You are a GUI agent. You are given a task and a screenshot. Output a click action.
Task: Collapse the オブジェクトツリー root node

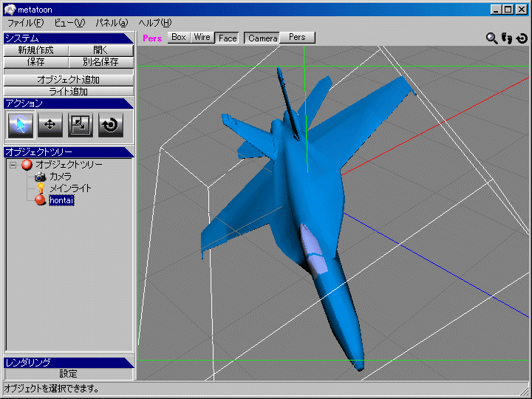click(x=13, y=166)
